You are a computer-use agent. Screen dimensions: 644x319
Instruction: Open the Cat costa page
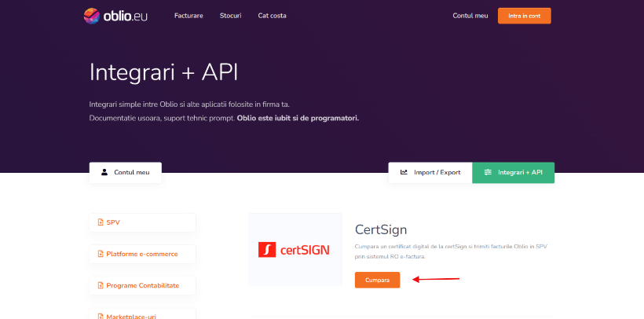[272, 16]
